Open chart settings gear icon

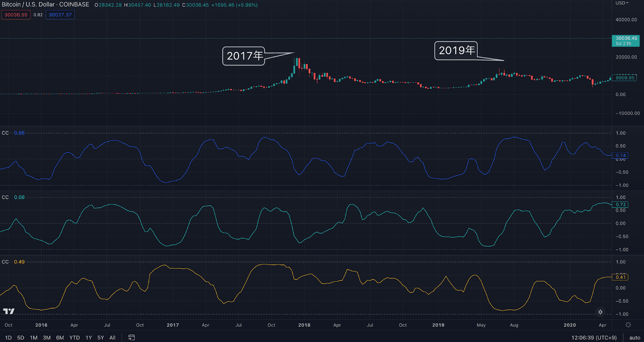(628, 325)
